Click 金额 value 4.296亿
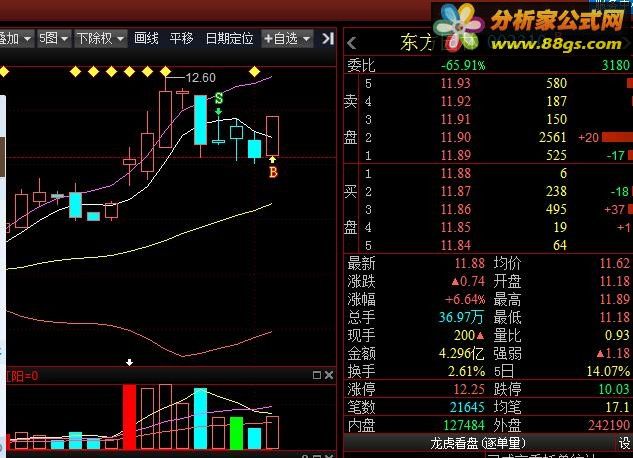This screenshot has width=633, height=458. 461,353
